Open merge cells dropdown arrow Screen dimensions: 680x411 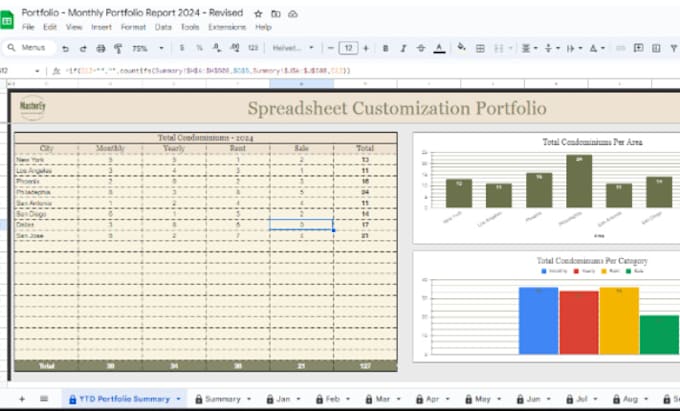510,48
